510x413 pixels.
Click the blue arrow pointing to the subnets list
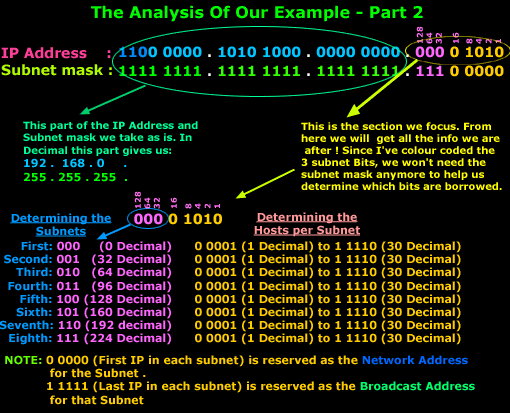point(114,232)
